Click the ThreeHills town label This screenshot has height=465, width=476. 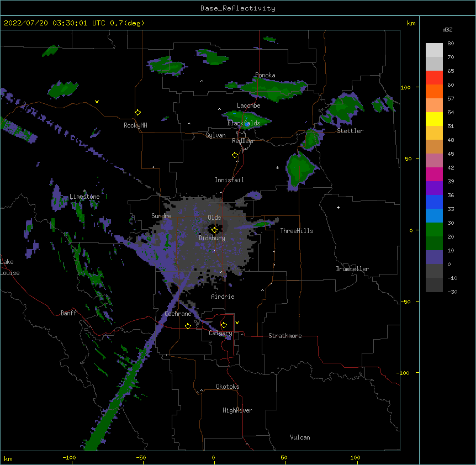[x=297, y=231]
